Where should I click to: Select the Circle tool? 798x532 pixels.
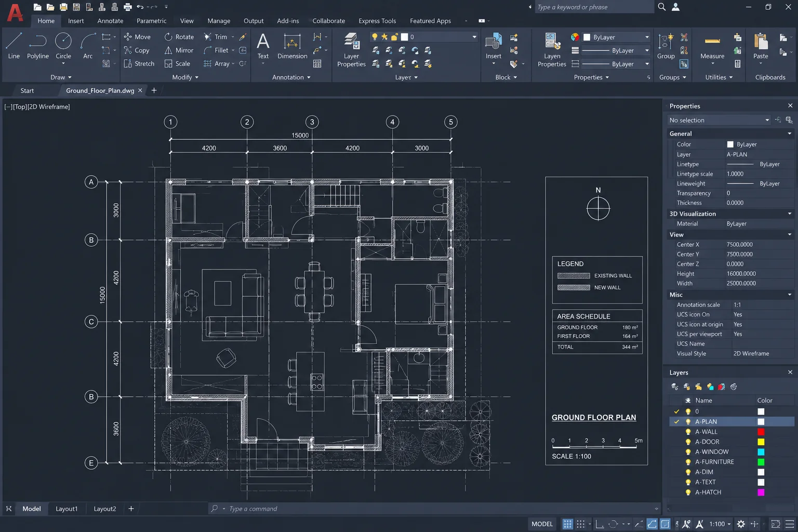(63, 46)
